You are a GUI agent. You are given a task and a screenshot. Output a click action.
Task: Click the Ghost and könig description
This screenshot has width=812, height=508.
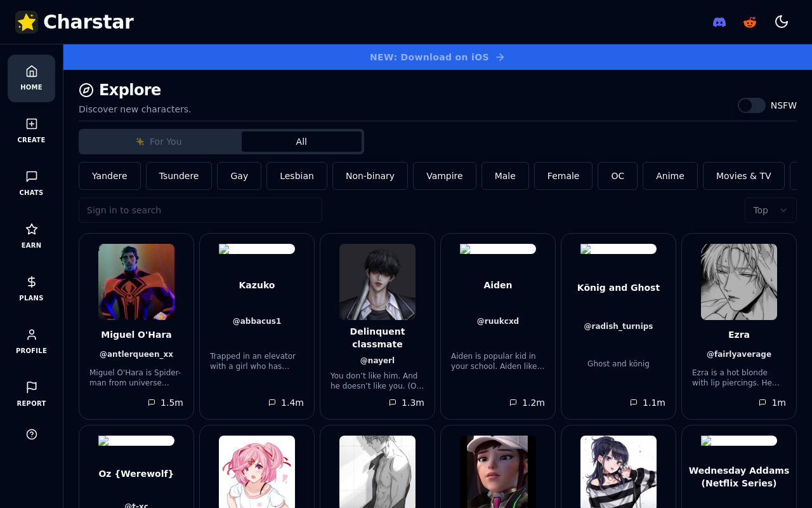pyautogui.click(x=619, y=364)
